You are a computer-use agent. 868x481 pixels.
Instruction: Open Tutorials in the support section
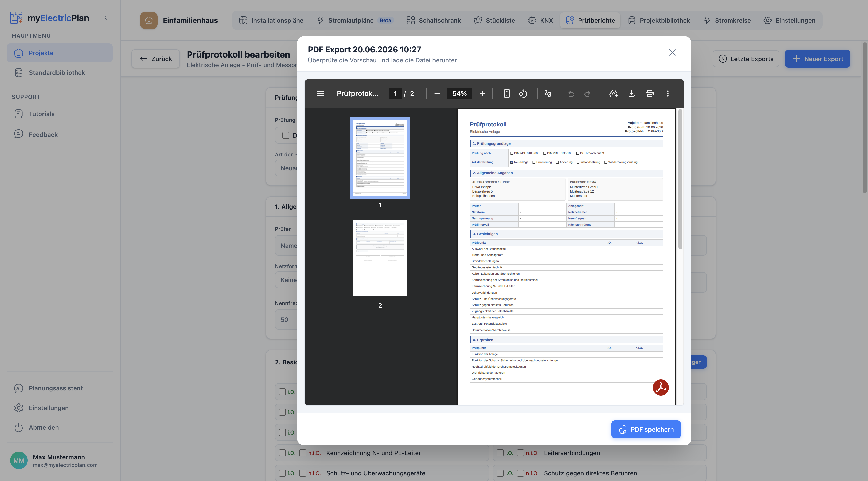tap(59, 114)
